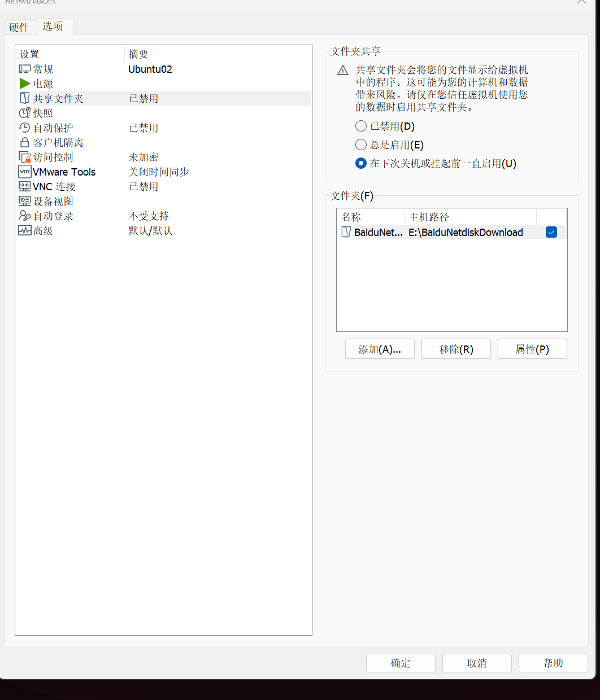
Task: Click the 客户机隔离 lock icon
Action: [x=24, y=142]
